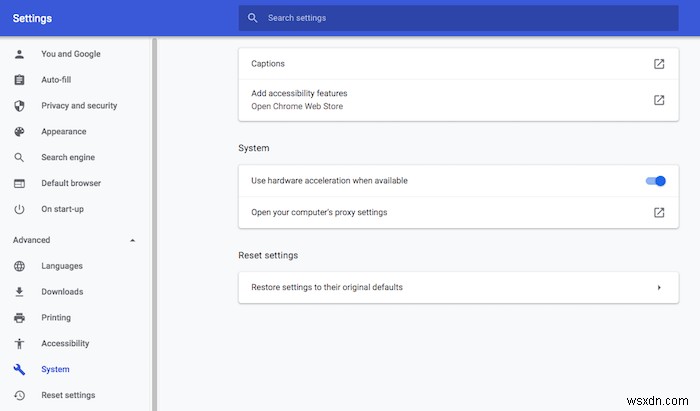Click the Downloads arrow icon
Screen dimensions: 700x411
19,292
